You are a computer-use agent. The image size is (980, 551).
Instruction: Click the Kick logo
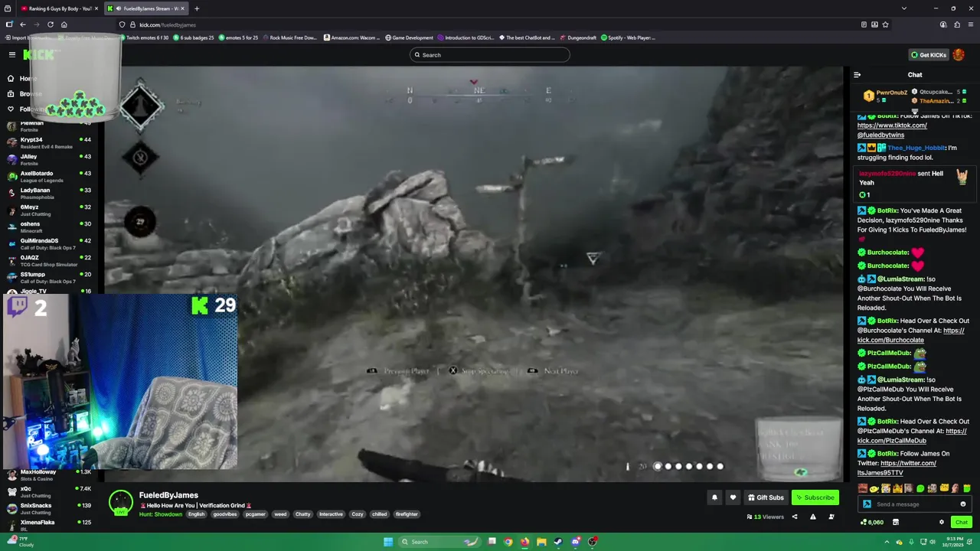click(38, 54)
